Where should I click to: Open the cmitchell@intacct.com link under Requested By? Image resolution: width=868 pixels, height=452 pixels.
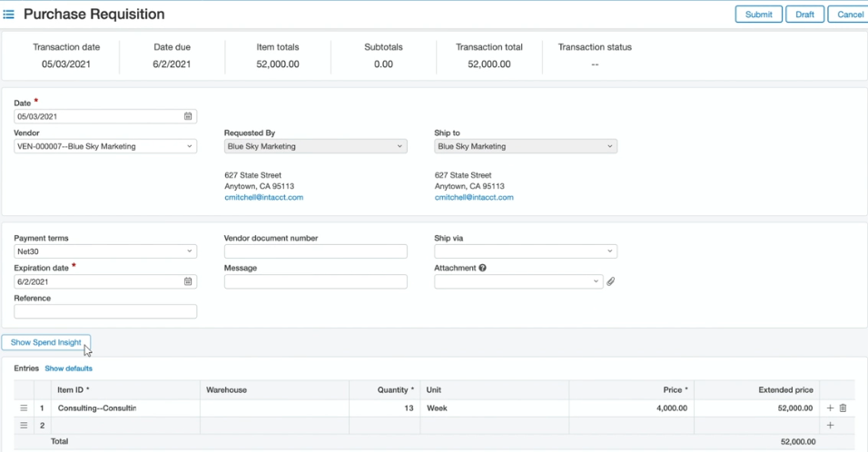(x=263, y=197)
